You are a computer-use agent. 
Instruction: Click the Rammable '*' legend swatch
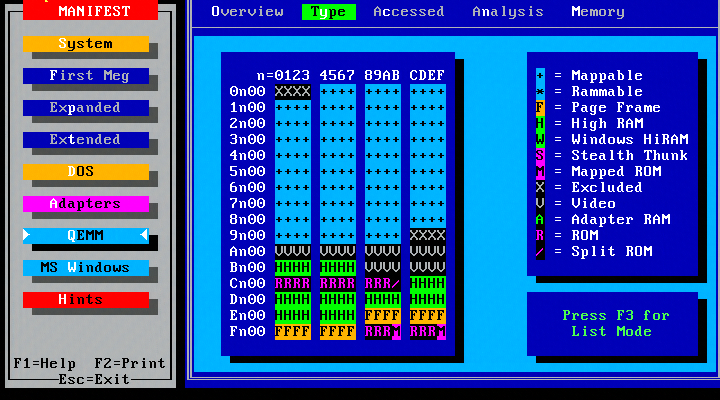coord(540,91)
